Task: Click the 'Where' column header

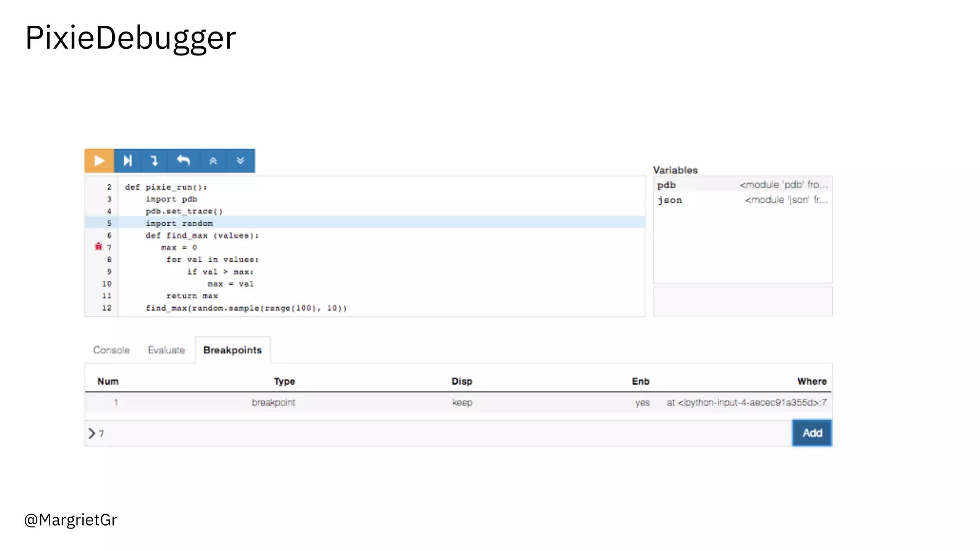Action: pyautogui.click(x=812, y=381)
